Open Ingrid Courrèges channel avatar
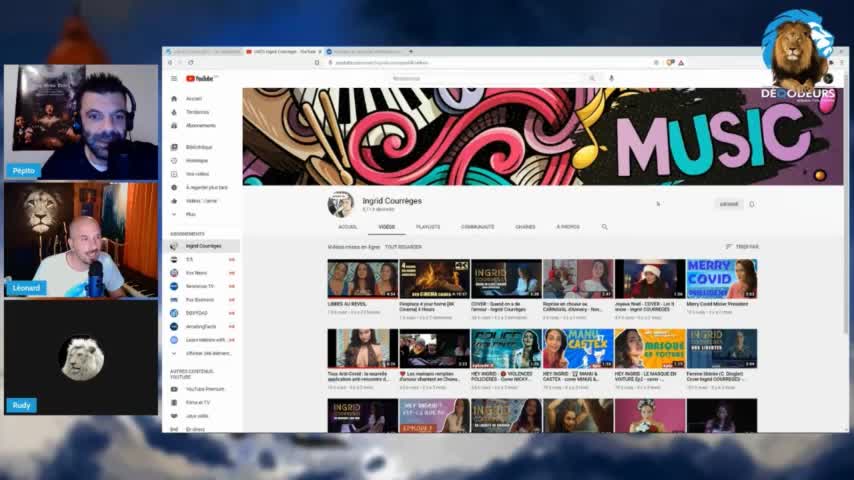 (341, 204)
